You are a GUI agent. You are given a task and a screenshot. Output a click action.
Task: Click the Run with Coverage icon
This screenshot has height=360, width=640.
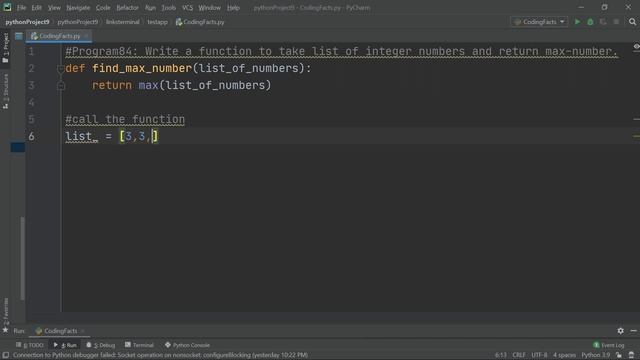[x=603, y=22]
